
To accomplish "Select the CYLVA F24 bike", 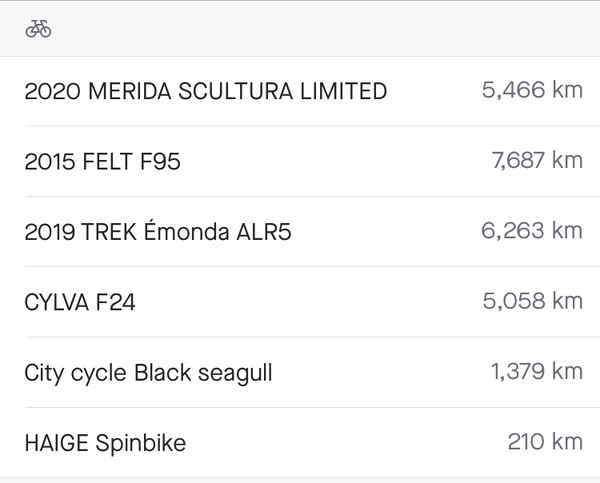I will click(80, 302).
